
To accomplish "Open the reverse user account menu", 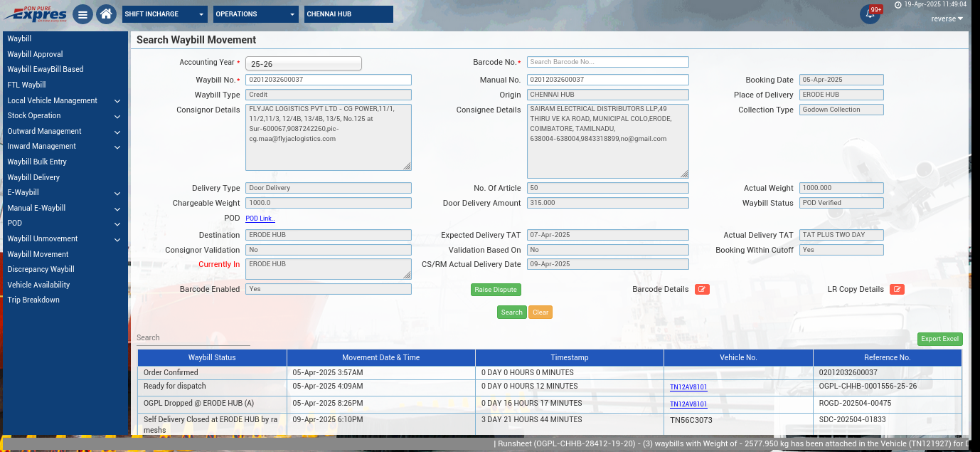I will [x=947, y=19].
